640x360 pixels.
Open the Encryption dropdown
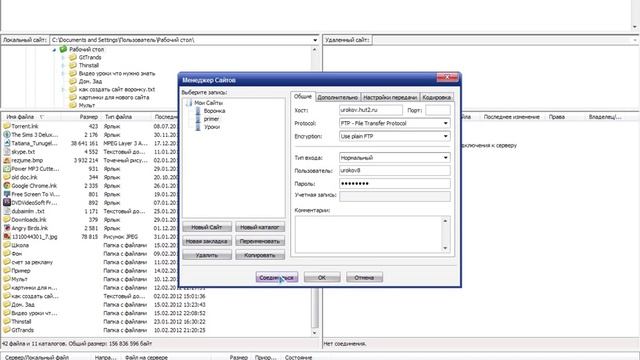(x=445, y=136)
